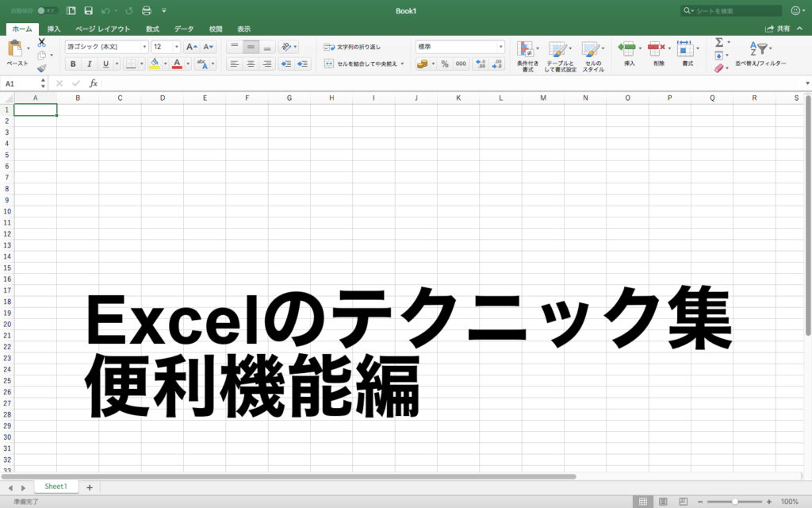
Task: Toggle middle vertical alignment
Action: click(x=251, y=47)
